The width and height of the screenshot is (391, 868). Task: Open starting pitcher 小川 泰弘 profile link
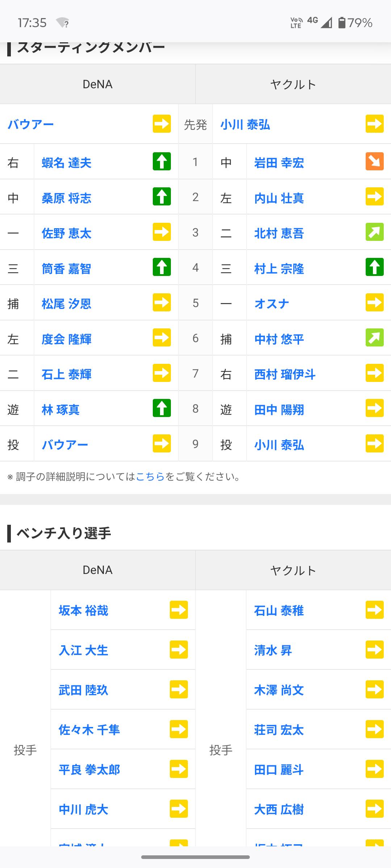point(245,125)
